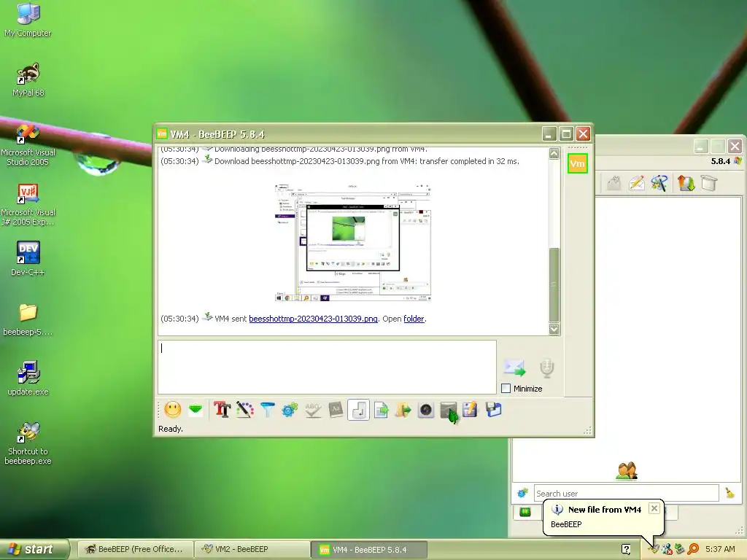Tick the Minimize checkbox
This screenshot has width=747, height=560.
pyautogui.click(x=506, y=389)
